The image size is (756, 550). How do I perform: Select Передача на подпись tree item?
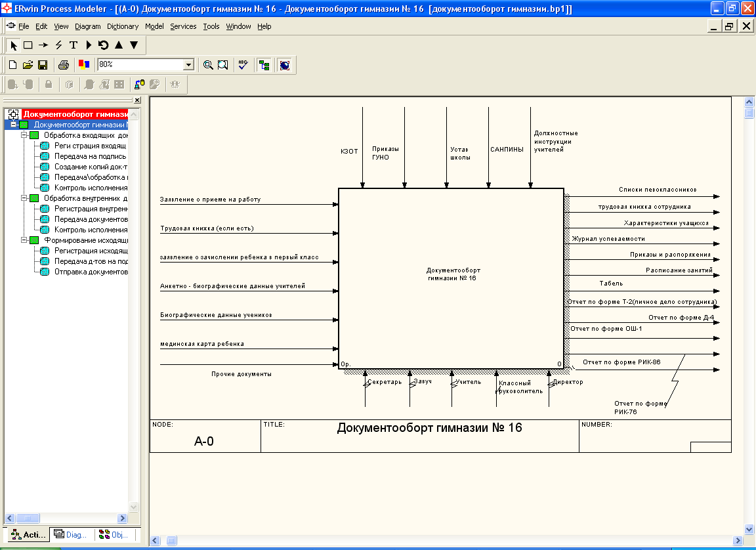click(90, 156)
